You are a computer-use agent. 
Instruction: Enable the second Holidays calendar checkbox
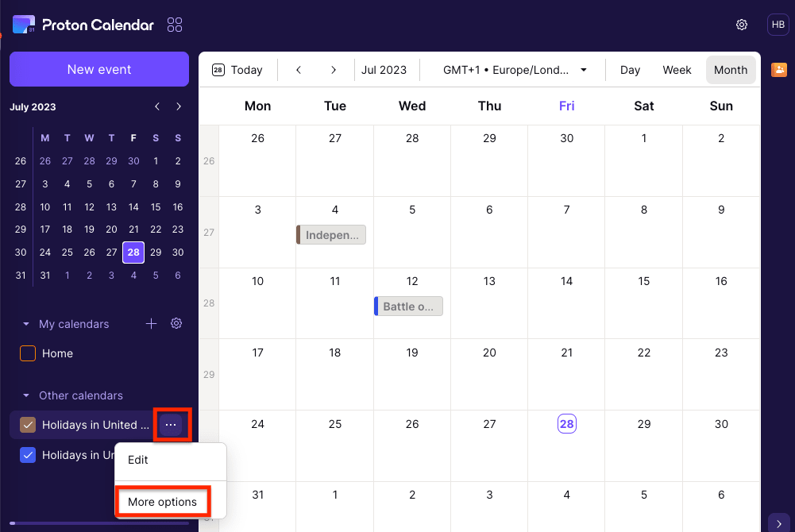[x=27, y=455]
